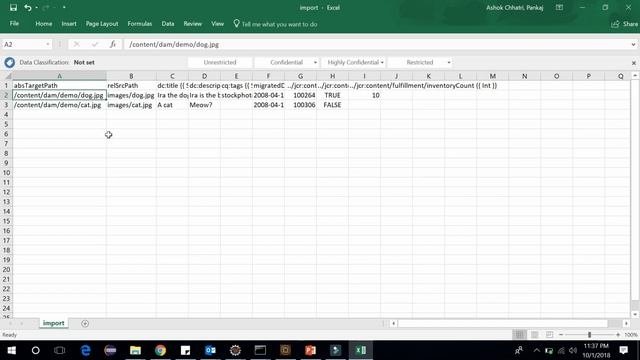
Task: Click the vertical scrollbar down arrow
Action: (x=635, y=314)
